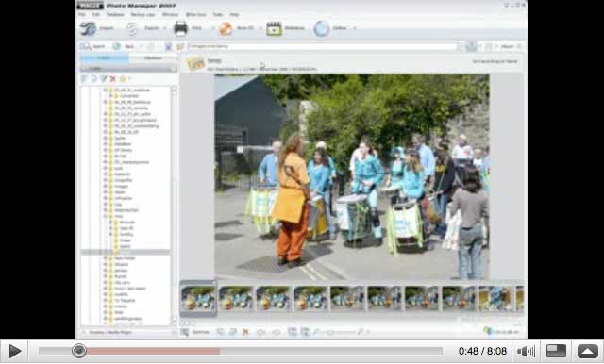Click the video player pop-out arrow button
Viewport: 604px width, 364px height.
click(587, 351)
